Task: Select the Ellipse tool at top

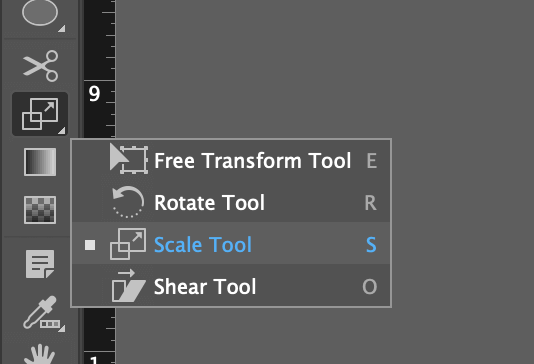Action: click(40, 13)
